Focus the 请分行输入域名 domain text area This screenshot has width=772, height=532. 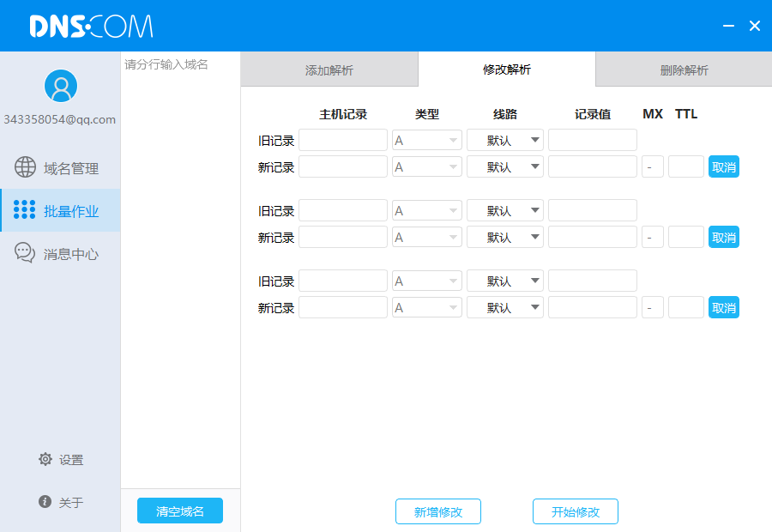(x=180, y=270)
